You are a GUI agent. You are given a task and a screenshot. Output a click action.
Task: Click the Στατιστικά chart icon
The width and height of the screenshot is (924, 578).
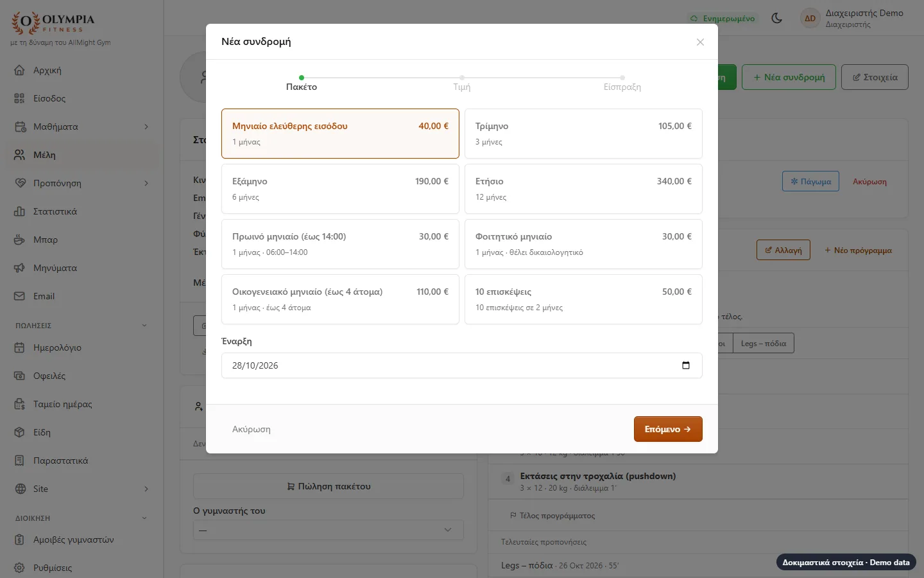[x=20, y=211]
